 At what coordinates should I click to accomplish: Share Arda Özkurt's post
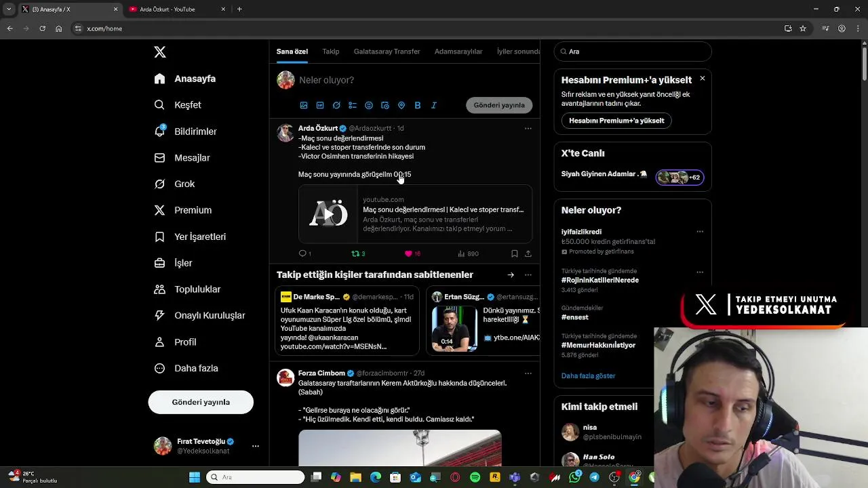(x=528, y=253)
